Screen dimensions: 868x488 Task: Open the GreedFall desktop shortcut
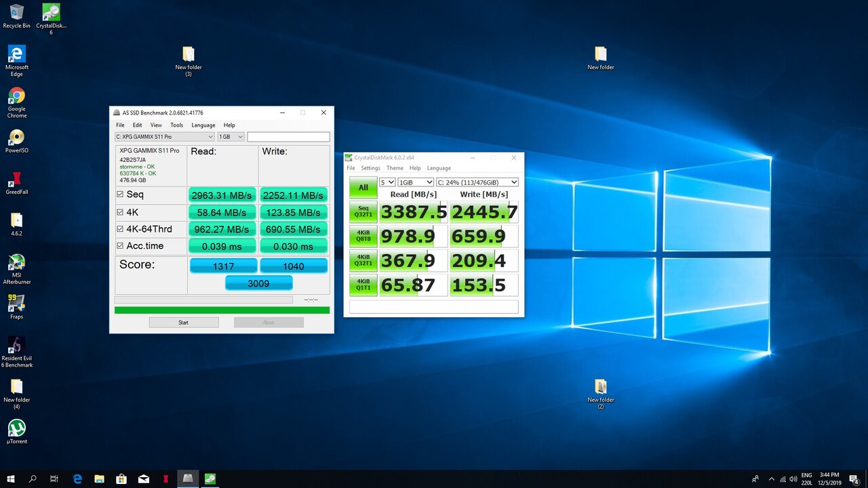point(16,180)
